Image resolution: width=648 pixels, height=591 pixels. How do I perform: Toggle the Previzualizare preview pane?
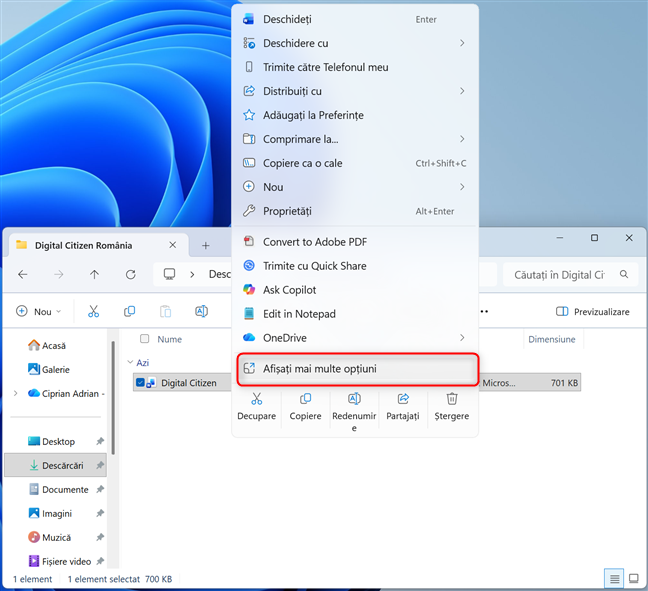593,312
